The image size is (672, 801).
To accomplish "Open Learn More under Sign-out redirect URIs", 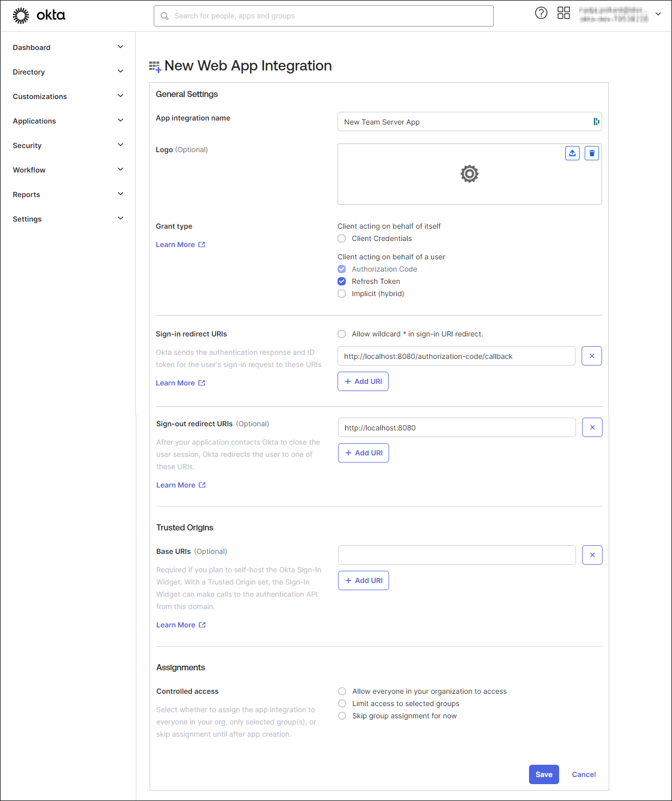I will click(176, 485).
